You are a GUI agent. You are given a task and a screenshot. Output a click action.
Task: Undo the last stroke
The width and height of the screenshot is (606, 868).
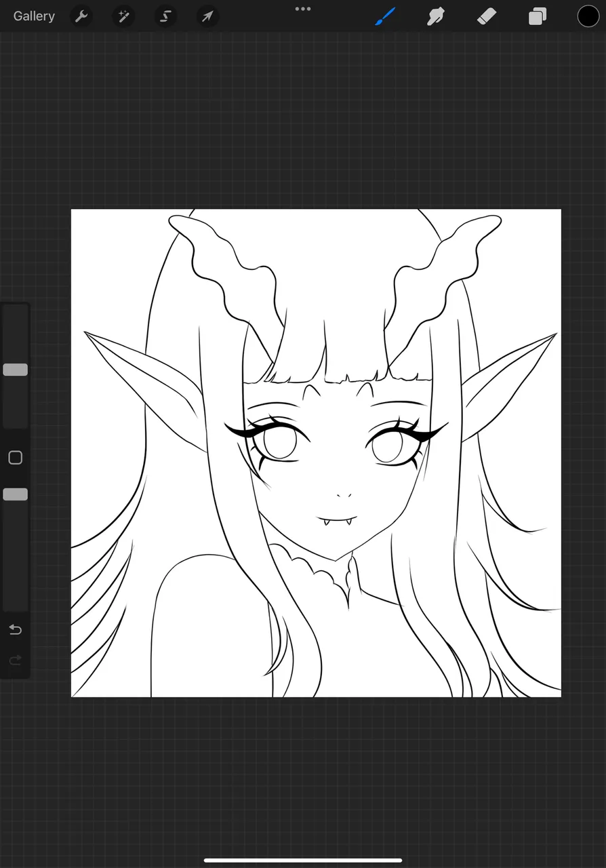(x=15, y=630)
